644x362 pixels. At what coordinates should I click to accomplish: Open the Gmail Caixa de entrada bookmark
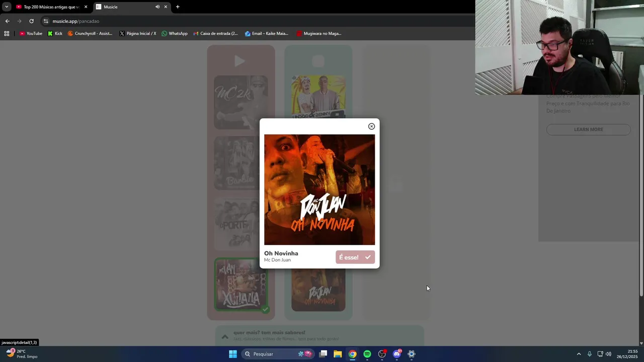coord(215,34)
